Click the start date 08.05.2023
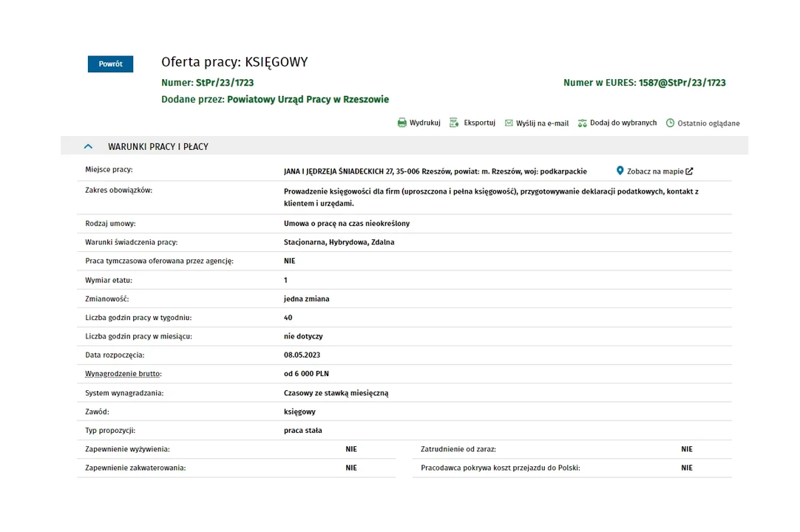Viewport: 800px width, 532px height. pos(302,355)
